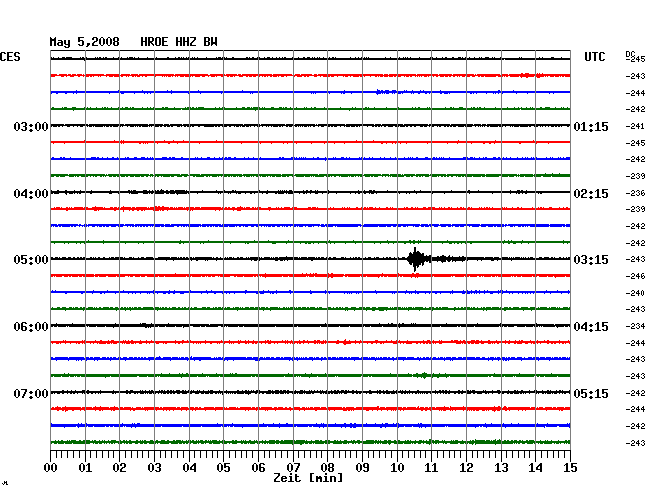Click the 04:15 UTC time label

point(591,327)
